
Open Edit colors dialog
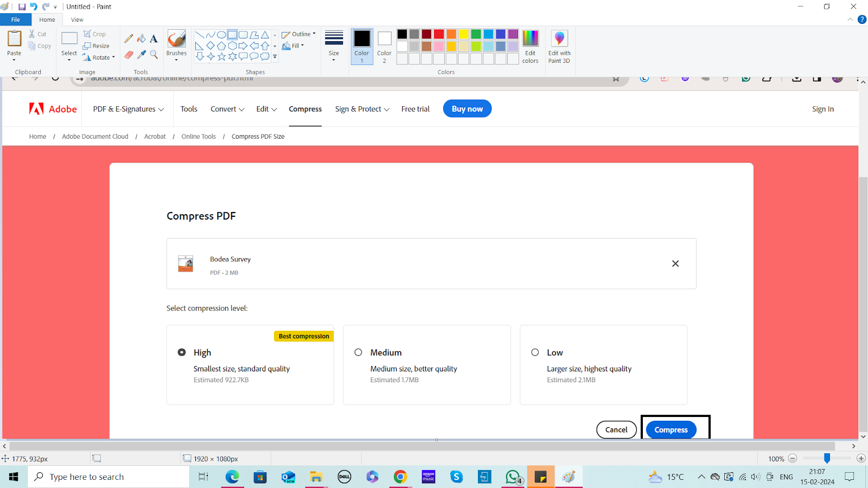coord(530,47)
